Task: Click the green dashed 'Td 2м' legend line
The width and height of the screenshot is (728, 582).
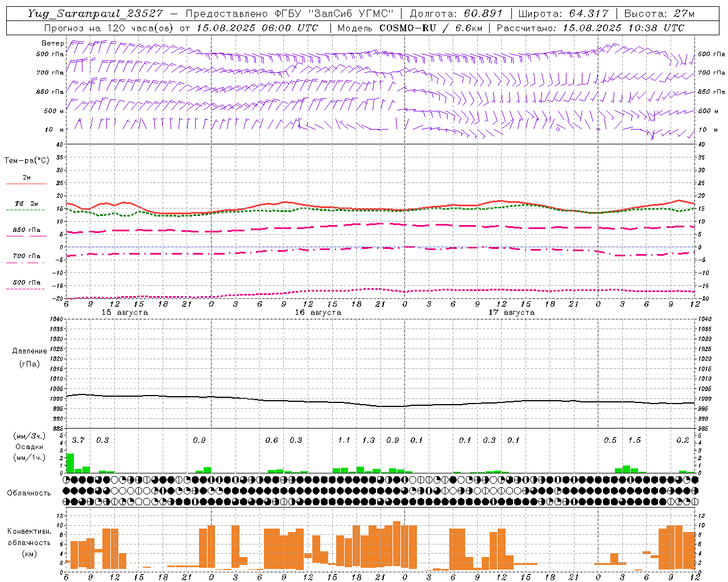Action: coord(25,210)
